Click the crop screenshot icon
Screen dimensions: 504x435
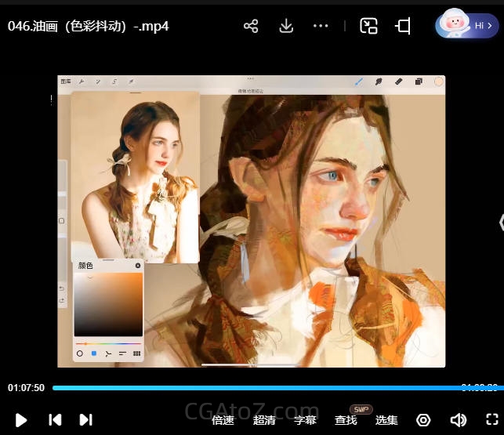point(403,26)
